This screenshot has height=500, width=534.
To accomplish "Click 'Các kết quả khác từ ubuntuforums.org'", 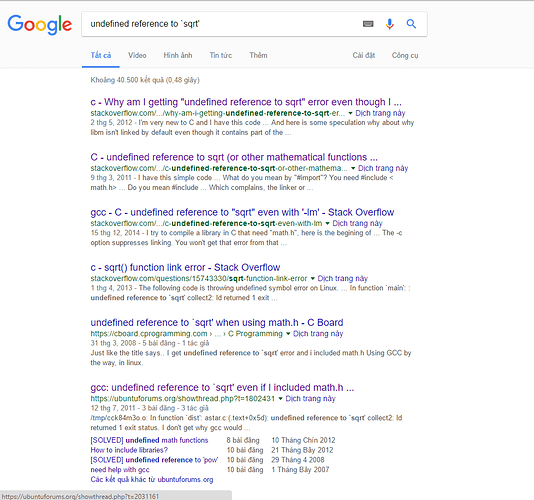I will tap(152, 480).
